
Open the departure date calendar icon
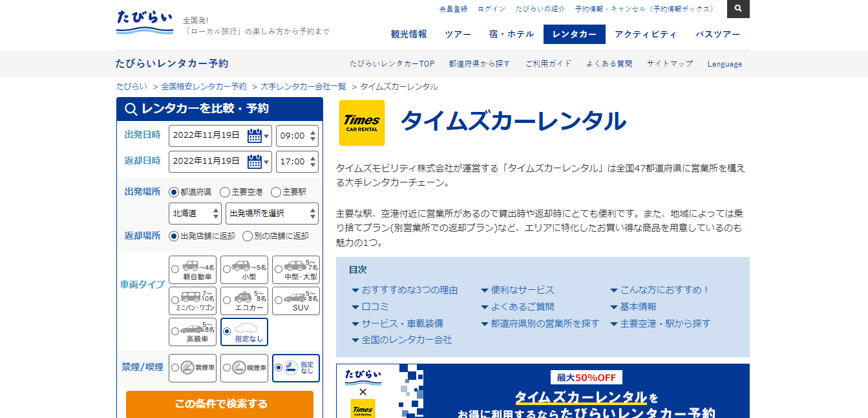(x=254, y=136)
